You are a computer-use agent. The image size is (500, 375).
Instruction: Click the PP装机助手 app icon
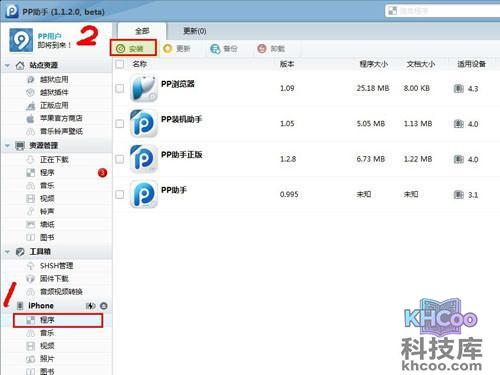[144, 123]
